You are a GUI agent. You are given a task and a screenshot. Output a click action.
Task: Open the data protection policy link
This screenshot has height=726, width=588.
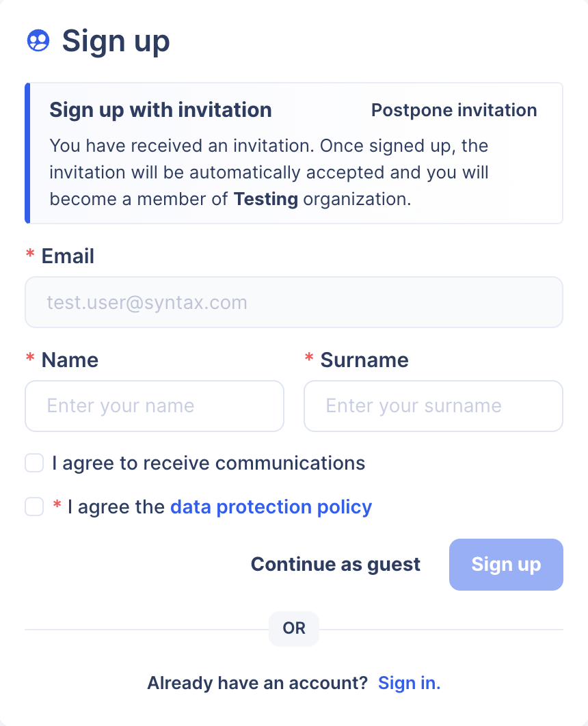[271, 507]
